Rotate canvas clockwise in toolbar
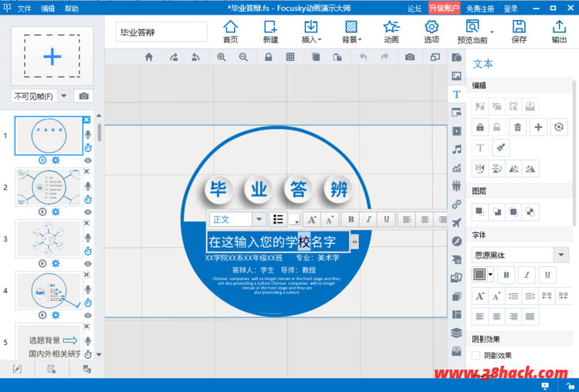This screenshot has height=392, width=579. click(x=174, y=57)
